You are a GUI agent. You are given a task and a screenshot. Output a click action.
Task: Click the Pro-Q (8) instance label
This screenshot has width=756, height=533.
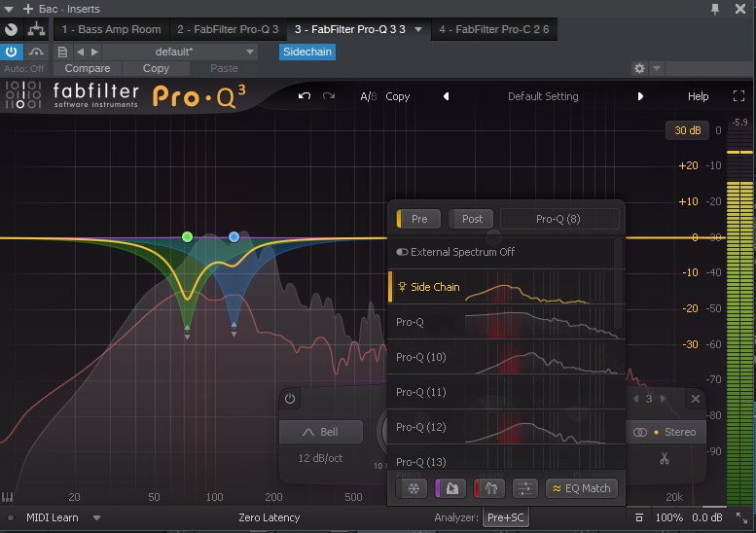coord(559,219)
